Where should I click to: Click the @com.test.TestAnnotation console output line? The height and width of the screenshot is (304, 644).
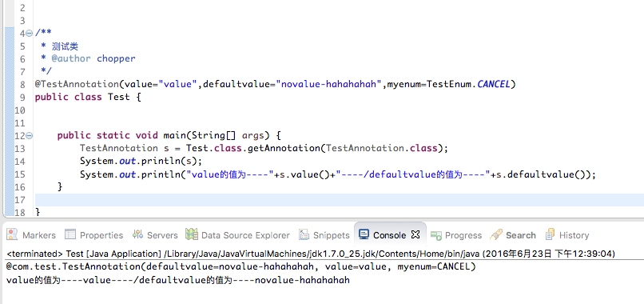click(x=241, y=266)
